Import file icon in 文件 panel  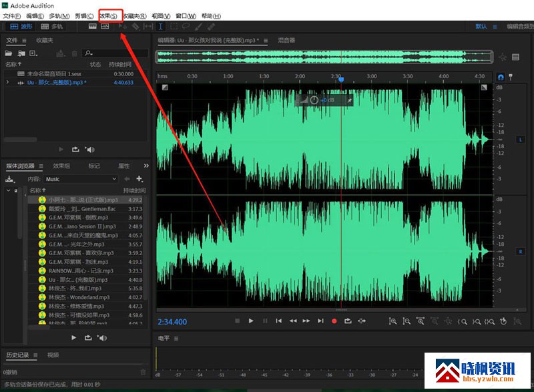coord(21,53)
